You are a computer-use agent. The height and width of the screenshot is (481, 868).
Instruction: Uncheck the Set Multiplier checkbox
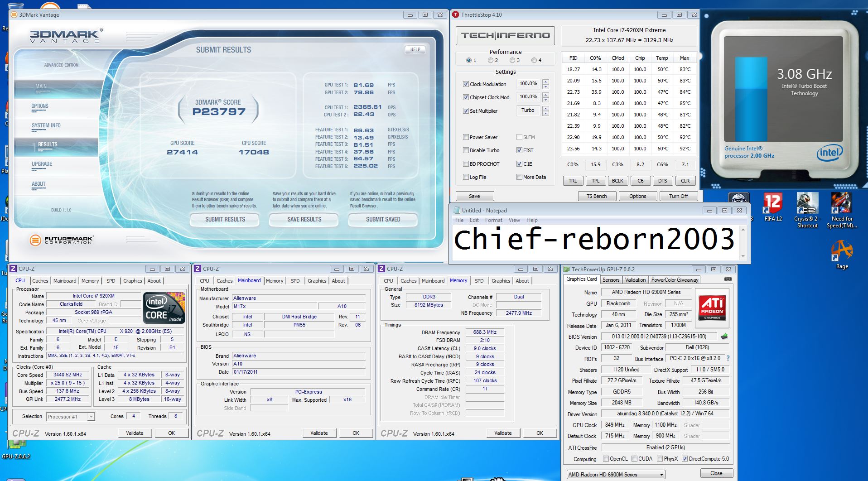[x=466, y=111]
